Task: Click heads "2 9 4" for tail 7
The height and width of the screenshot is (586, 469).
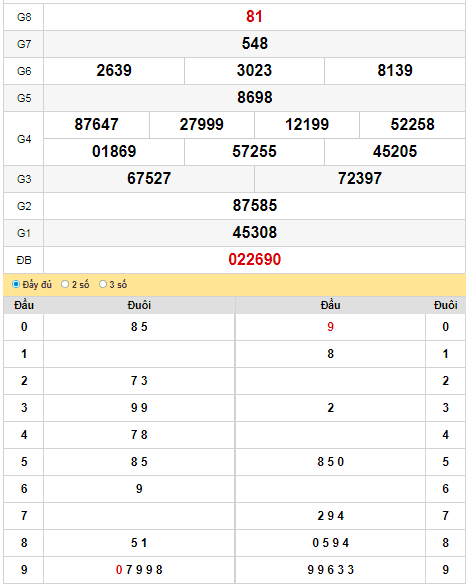Action: point(330,516)
